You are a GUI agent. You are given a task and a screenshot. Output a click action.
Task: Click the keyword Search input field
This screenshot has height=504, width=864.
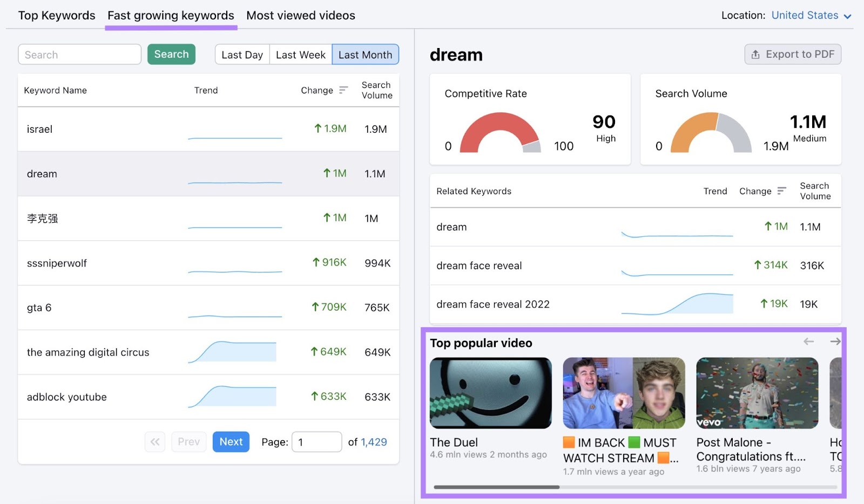point(79,55)
